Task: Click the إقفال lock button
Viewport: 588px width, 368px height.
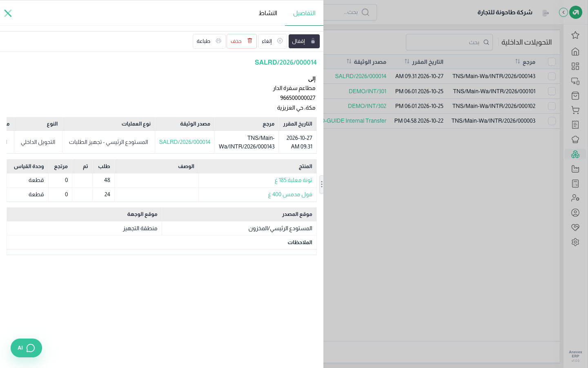Action: pos(304,41)
